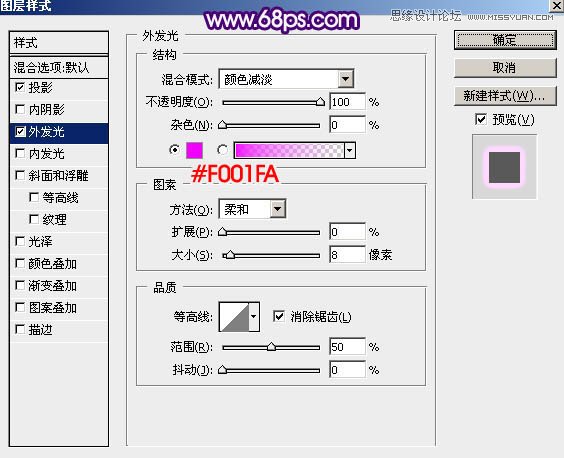The image size is (564, 458).
Task: Enable the 光泽 checkbox
Action: (20, 241)
